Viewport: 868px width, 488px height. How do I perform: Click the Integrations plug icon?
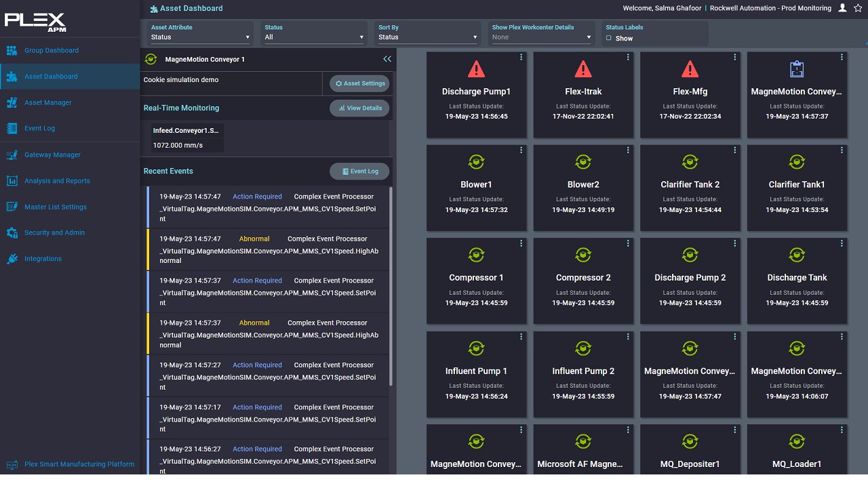12,259
